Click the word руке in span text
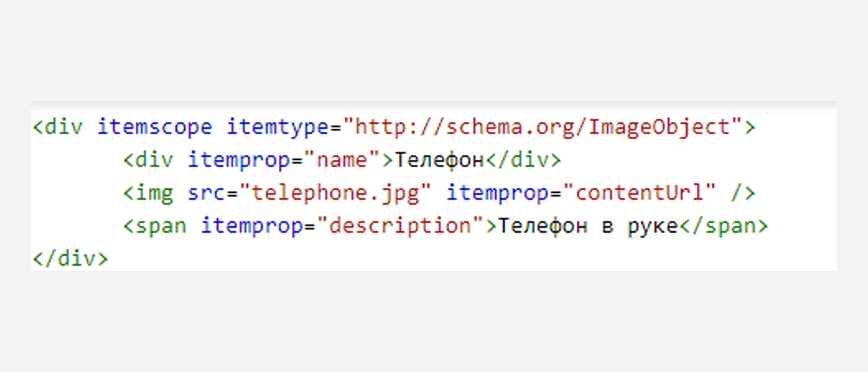The width and height of the screenshot is (868, 372). pyautogui.click(x=652, y=226)
